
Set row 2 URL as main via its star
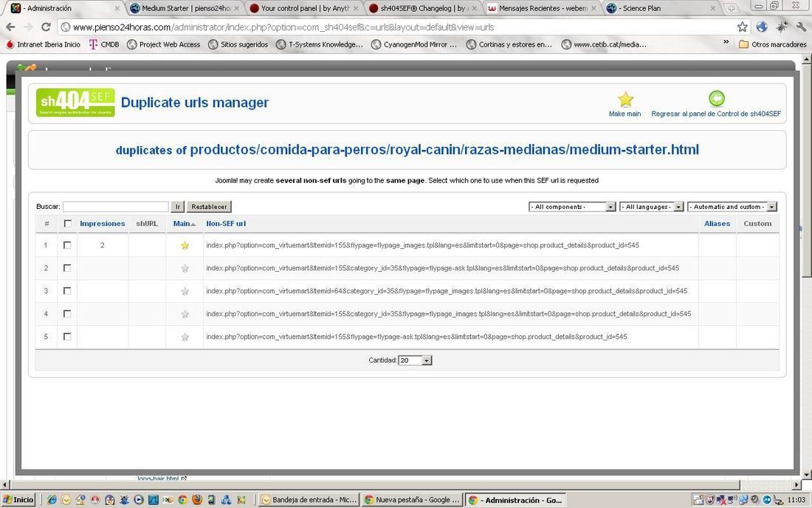(x=185, y=268)
